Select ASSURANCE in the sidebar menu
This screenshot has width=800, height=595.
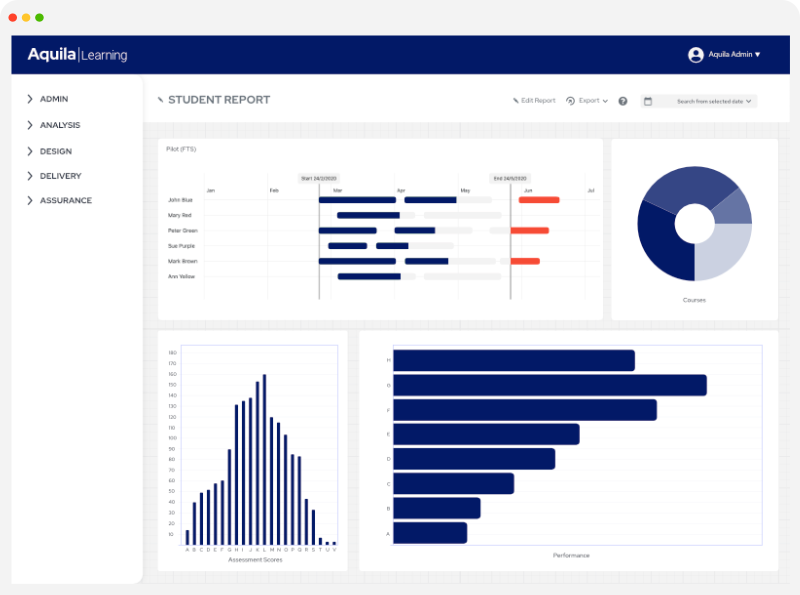click(x=65, y=201)
